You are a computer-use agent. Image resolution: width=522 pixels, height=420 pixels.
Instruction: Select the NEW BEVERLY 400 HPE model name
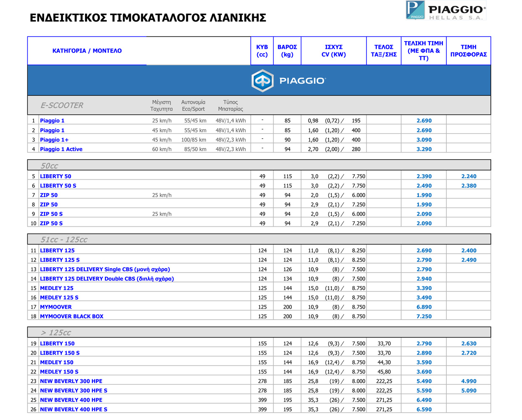(x=71, y=400)
